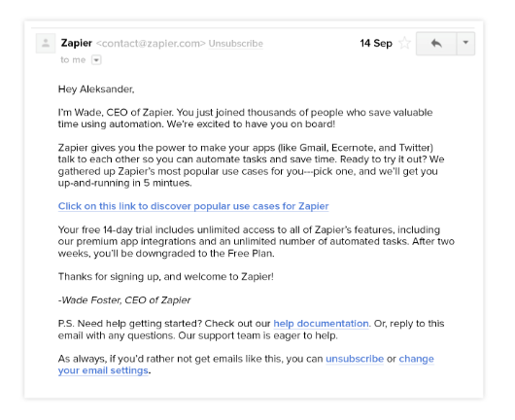Screen dimensions: 515x420
Task: Select the free 14-day trial paragraph
Action: click(x=257, y=241)
